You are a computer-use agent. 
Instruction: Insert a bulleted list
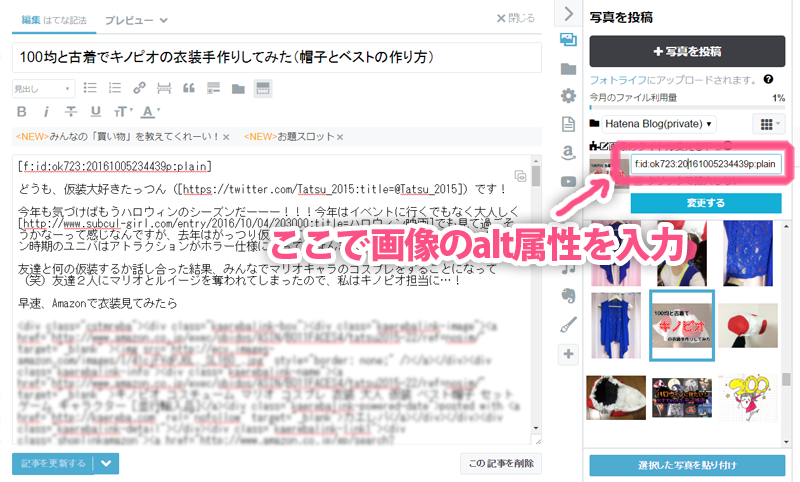point(90,88)
